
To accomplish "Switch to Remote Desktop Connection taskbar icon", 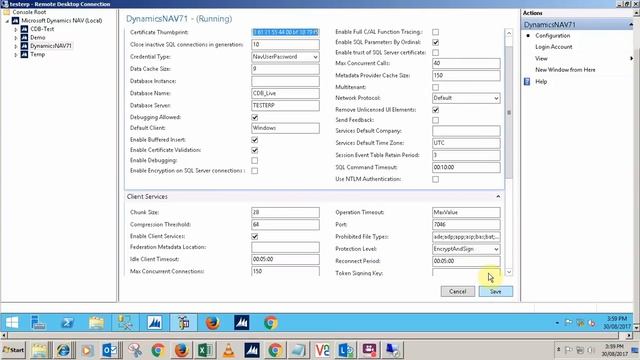I will click(393, 350).
